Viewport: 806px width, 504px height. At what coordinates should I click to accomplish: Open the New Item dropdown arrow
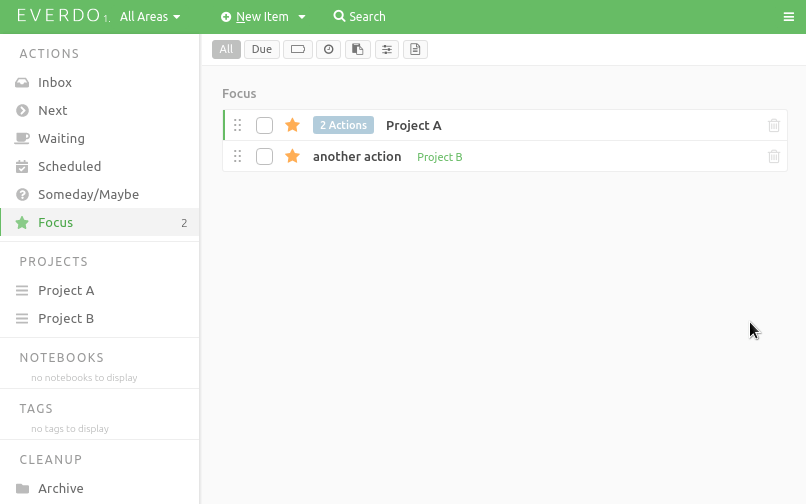[302, 17]
